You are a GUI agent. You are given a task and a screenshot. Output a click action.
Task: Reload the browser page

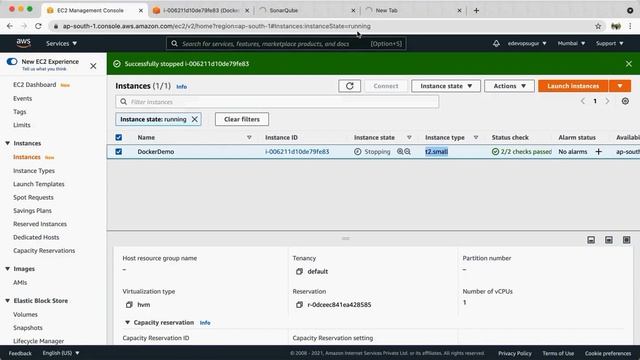click(38, 26)
